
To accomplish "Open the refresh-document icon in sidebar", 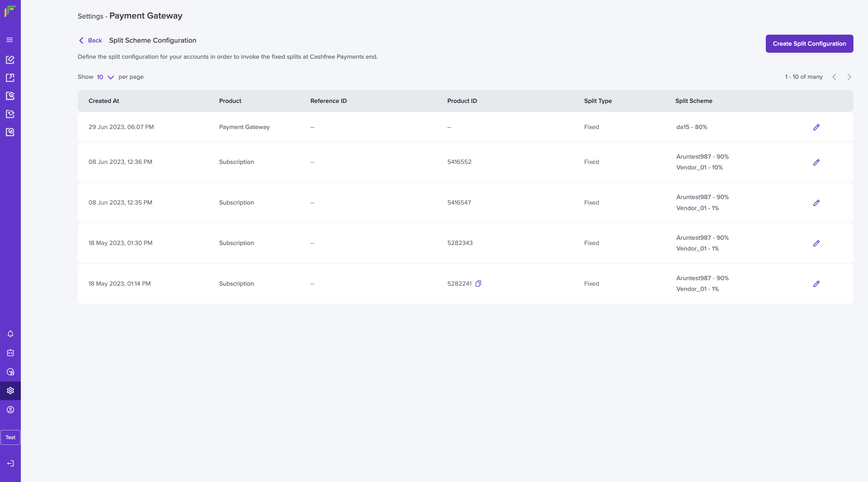I will point(11,114).
